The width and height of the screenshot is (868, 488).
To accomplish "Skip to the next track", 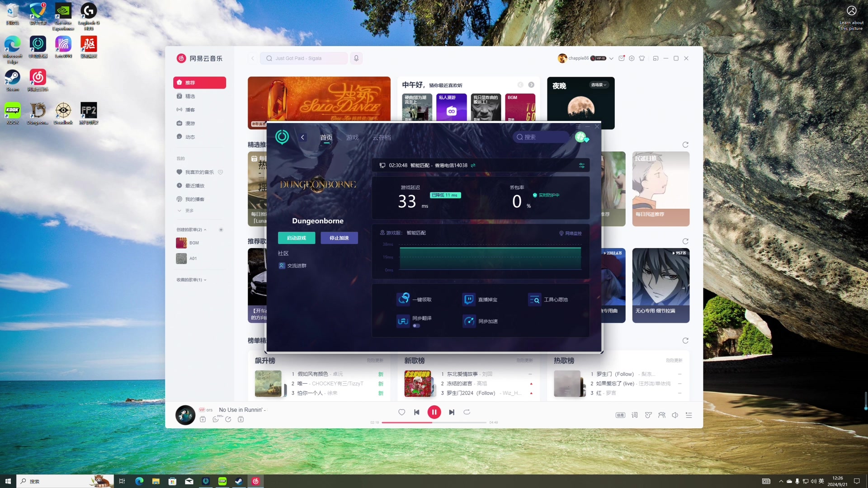I will (452, 412).
